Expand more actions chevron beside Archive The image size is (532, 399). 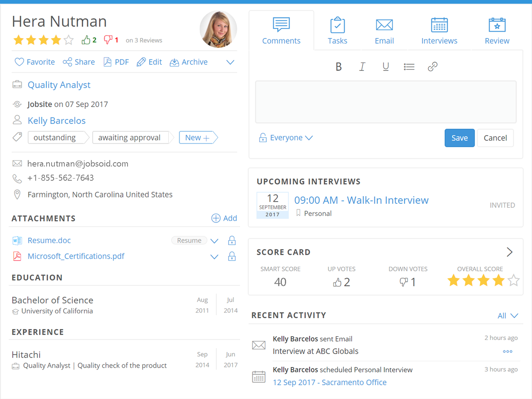(x=230, y=62)
